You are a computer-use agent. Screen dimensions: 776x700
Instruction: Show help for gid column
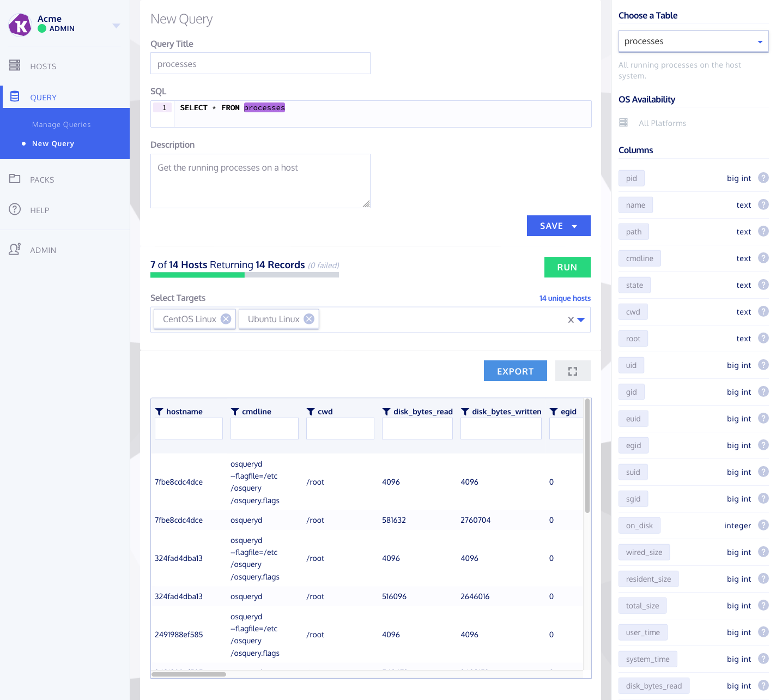coord(763,391)
